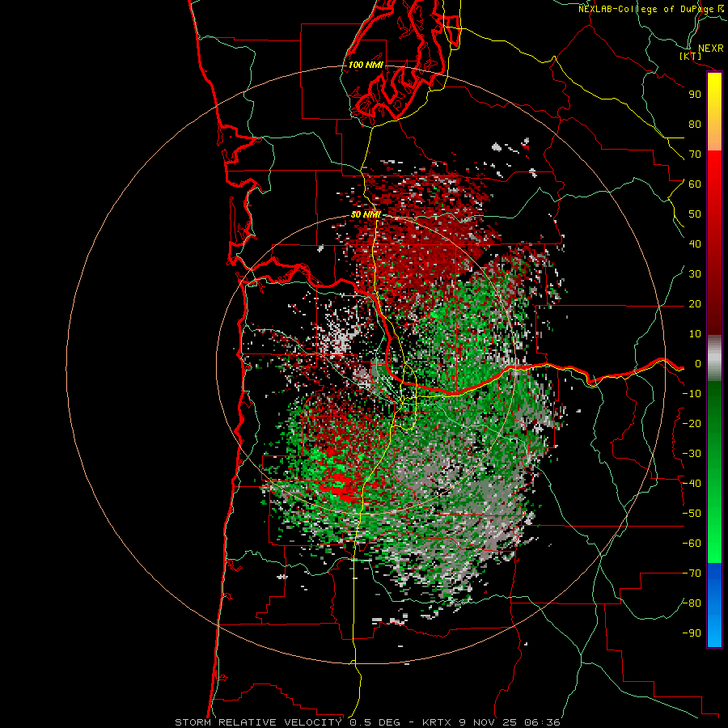This screenshot has width=728, height=728.
Task: Click the 70 value on the velocity scale
Action: tap(695, 154)
